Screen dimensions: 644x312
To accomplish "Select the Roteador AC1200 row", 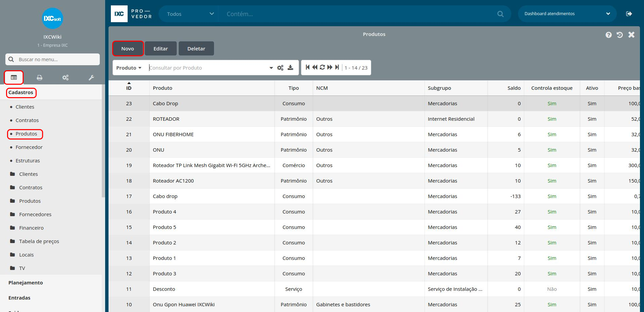I will 374,181.
